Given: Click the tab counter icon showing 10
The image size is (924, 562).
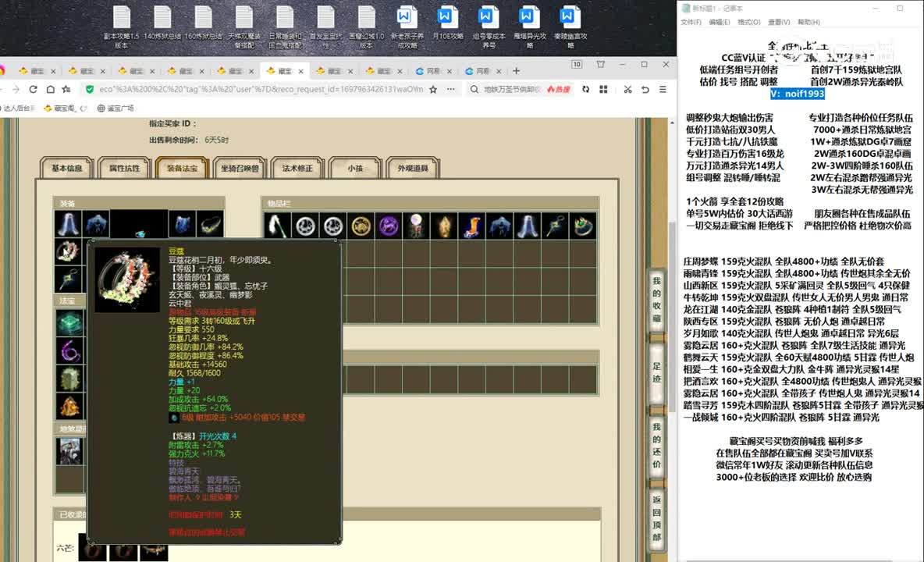Looking at the screenshot, I should point(577,65).
